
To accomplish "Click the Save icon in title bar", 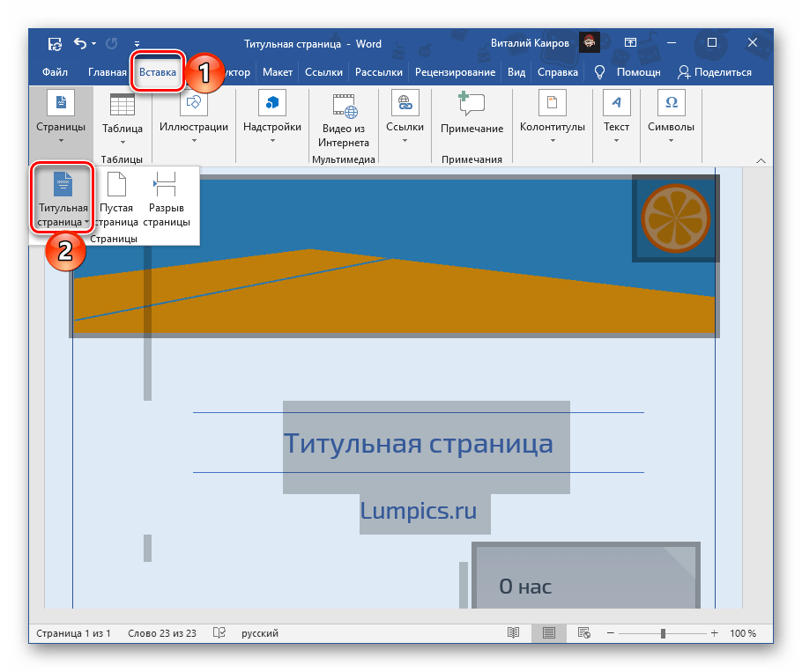I will [55, 43].
